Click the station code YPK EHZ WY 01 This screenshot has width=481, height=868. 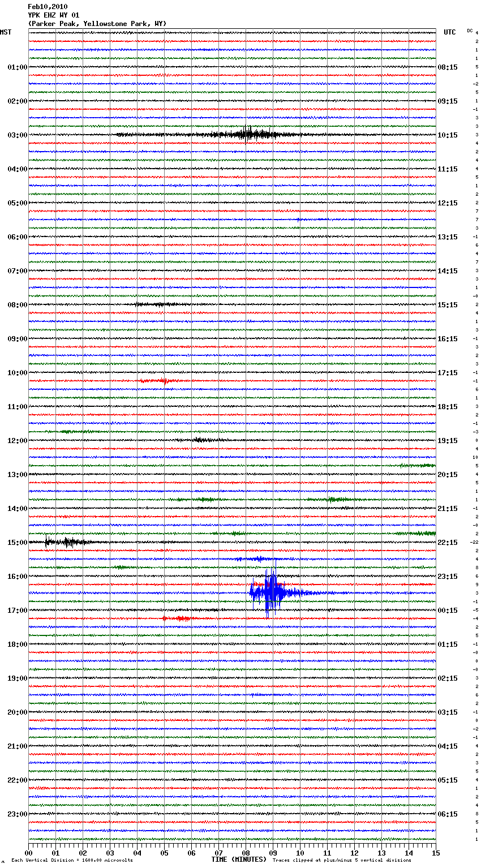pyautogui.click(x=54, y=15)
